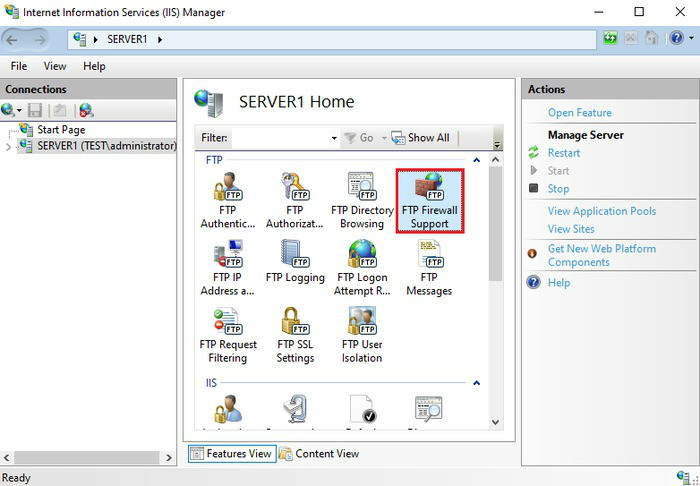Click the Restart server action
The image size is (700, 486).
(x=563, y=153)
